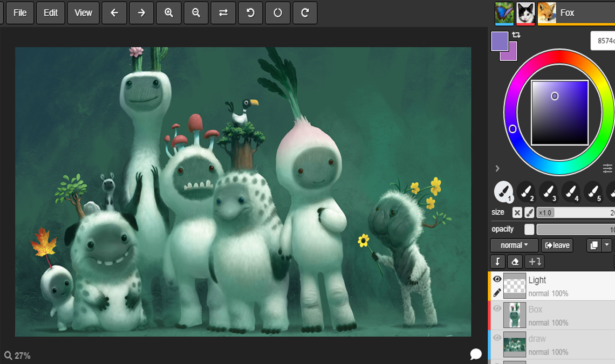615x364 pixels.
Task: Click the duplicate layer icon
Action: tap(594, 245)
